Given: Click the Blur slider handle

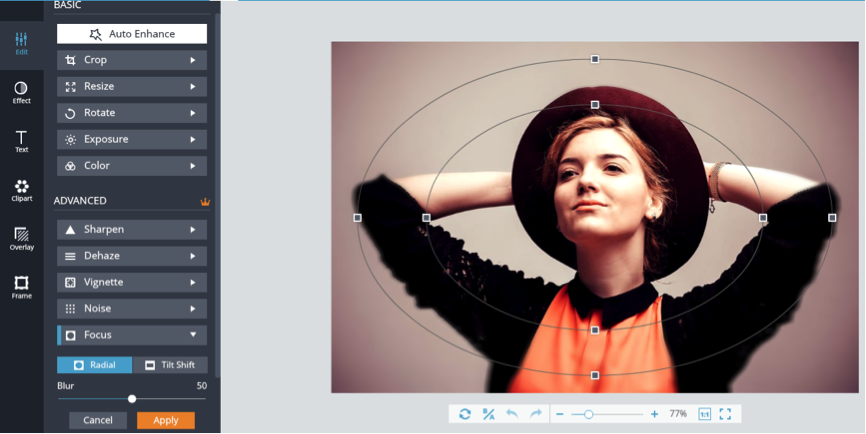Looking at the screenshot, I should [x=132, y=399].
